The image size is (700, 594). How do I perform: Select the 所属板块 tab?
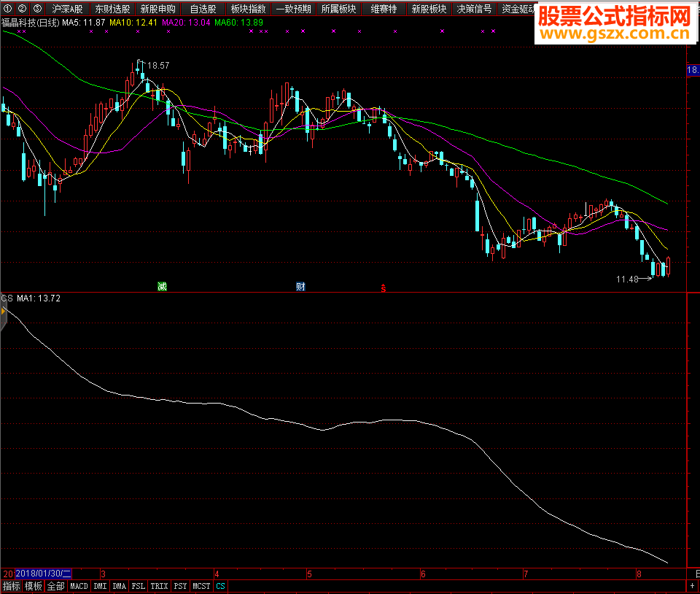339,9
